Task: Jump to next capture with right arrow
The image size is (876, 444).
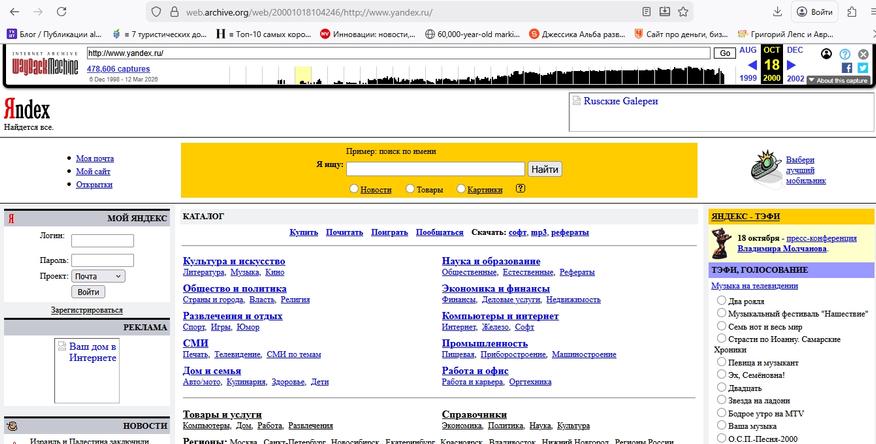Action: pos(791,65)
